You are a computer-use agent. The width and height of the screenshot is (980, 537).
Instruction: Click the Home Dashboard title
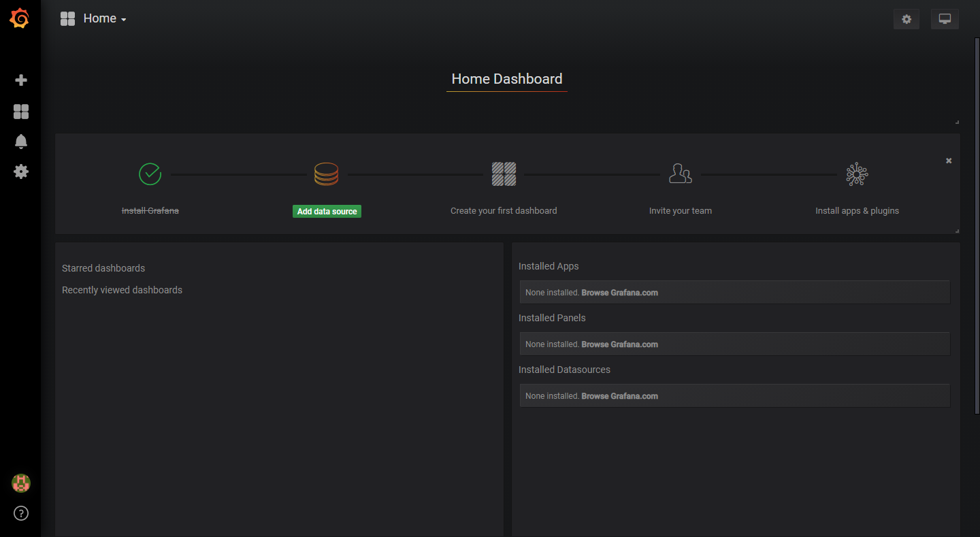pos(507,79)
